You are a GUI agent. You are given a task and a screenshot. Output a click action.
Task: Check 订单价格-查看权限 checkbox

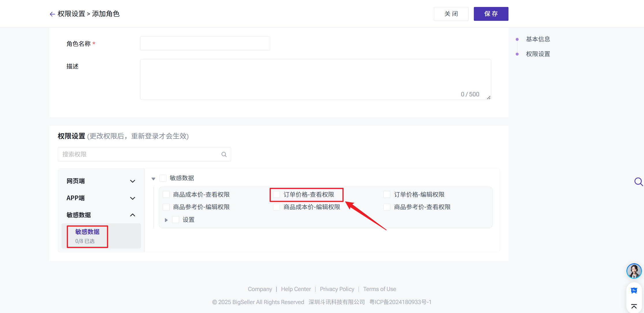(276, 195)
